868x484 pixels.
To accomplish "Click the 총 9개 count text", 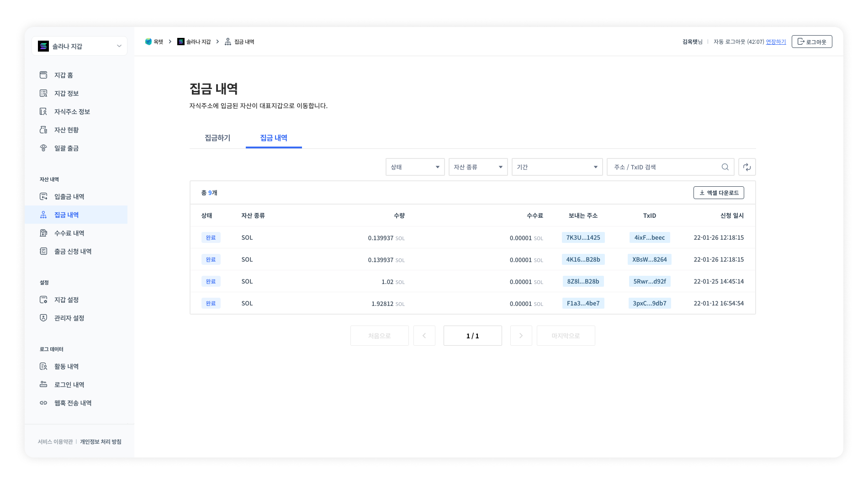I will tap(209, 193).
